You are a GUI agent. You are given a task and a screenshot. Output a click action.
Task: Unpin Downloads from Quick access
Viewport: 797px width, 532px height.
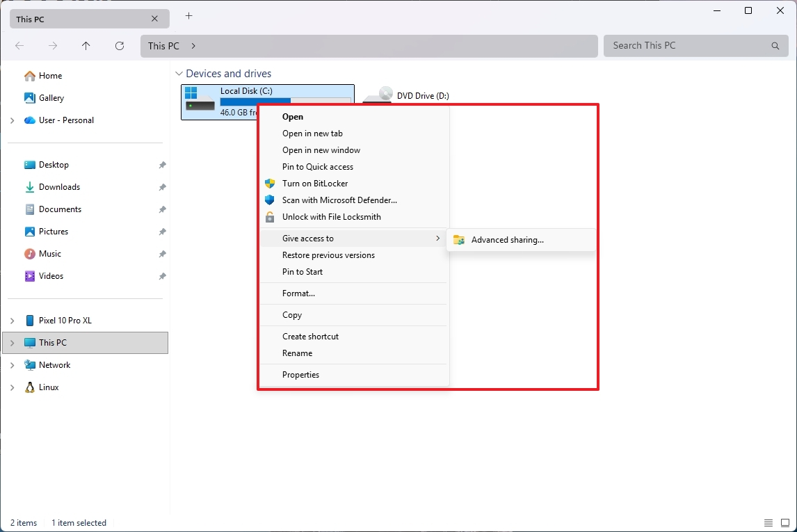[162, 186]
